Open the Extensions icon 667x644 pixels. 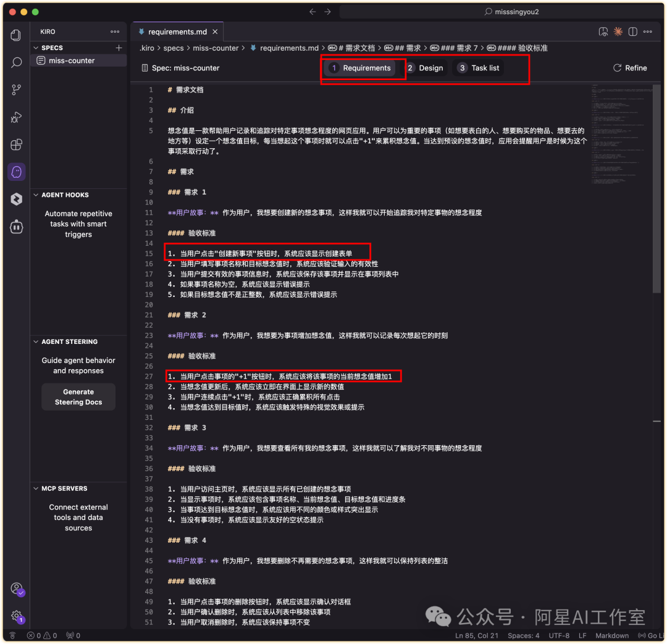pos(16,144)
